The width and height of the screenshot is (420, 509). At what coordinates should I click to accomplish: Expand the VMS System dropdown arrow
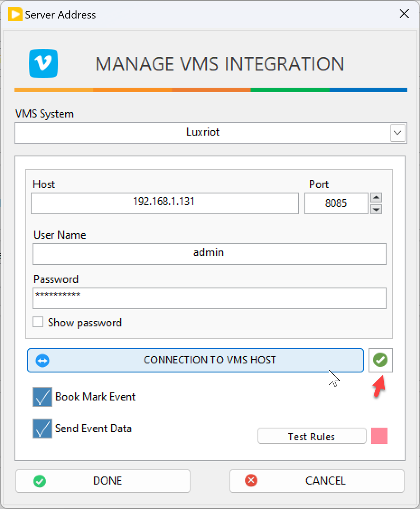(397, 133)
